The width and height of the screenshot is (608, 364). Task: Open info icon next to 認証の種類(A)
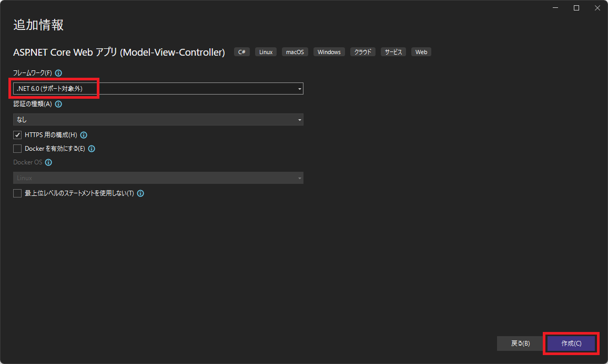point(58,104)
